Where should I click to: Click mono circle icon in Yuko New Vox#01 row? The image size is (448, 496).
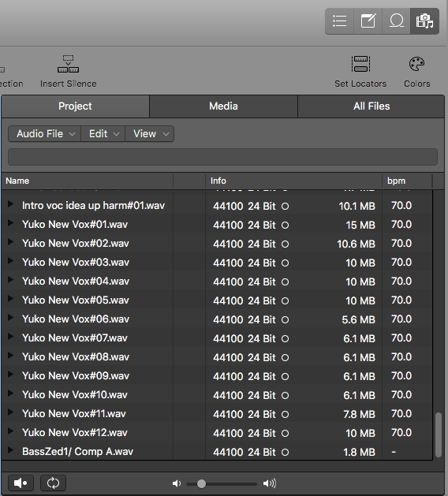pyautogui.click(x=285, y=226)
